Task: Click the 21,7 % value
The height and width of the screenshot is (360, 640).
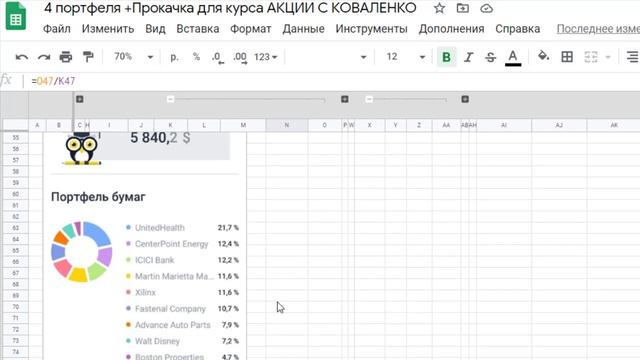Action: 228,227
